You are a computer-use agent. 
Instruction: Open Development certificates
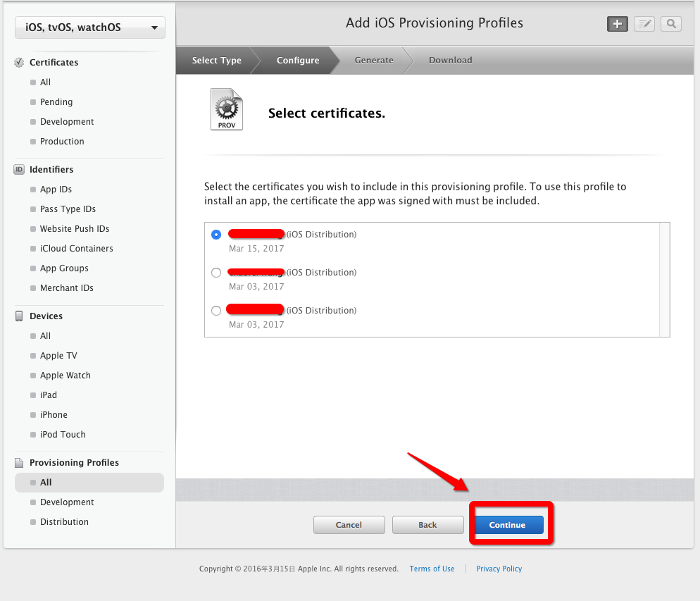tap(66, 121)
